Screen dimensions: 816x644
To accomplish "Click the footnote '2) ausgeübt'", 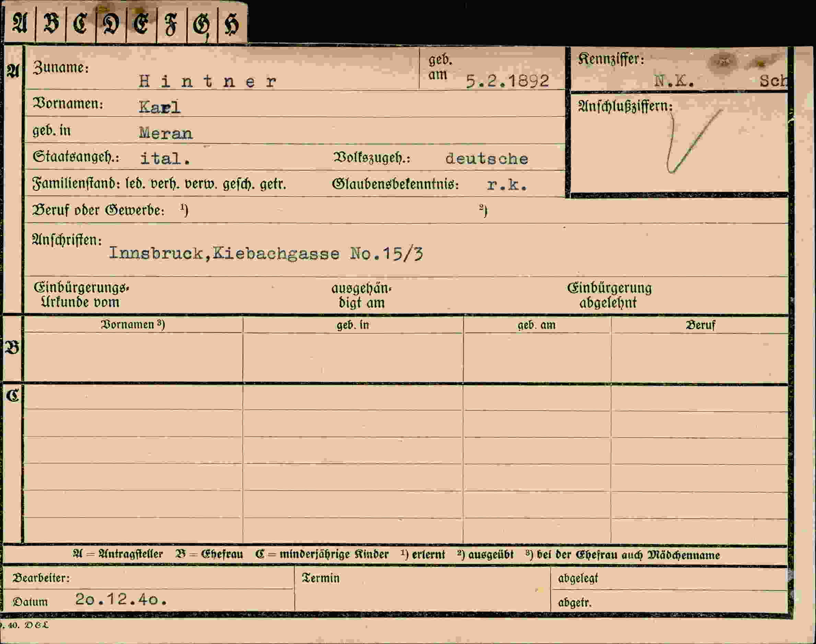I will pos(485,554).
